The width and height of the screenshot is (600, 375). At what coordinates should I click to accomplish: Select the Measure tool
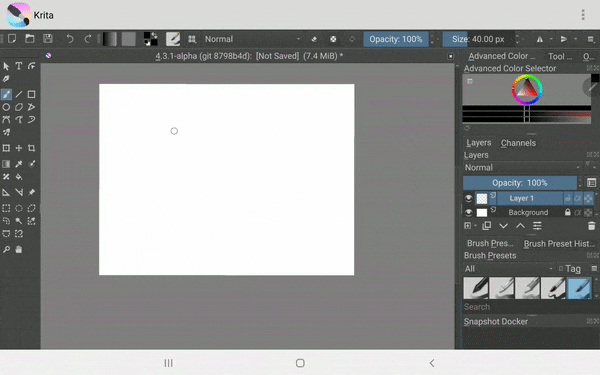click(19, 192)
